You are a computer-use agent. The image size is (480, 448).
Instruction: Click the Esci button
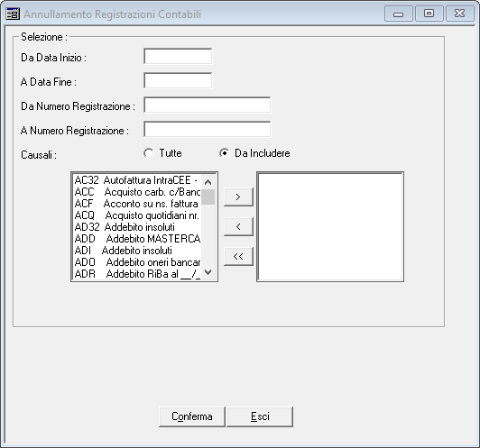point(260,416)
